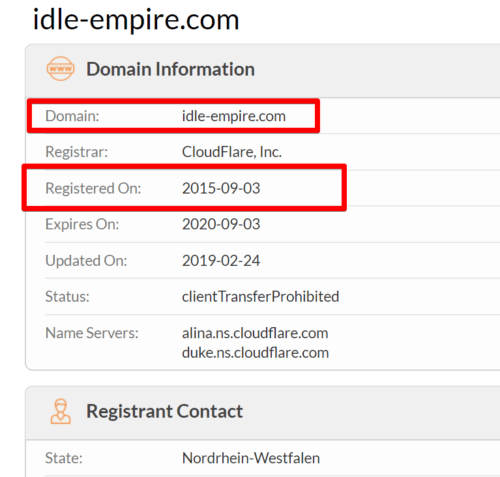The image size is (500, 477).
Task: Click the idle-empire.com page title
Action: (x=136, y=20)
